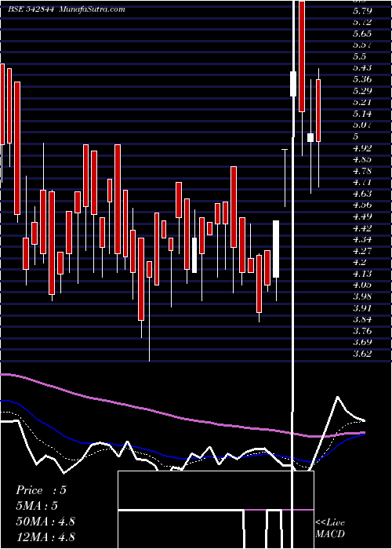Click the '50MA : 4.8' readout

[x=45, y=522]
